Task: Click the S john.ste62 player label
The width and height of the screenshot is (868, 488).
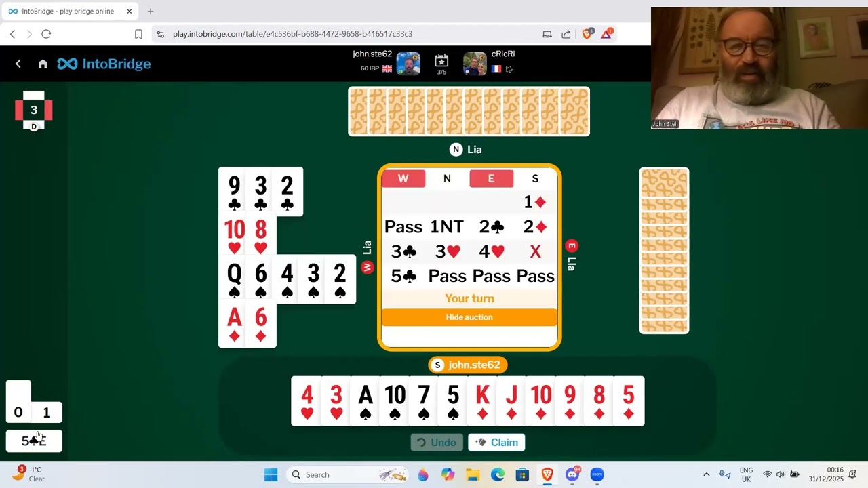Action: (x=468, y=365)
